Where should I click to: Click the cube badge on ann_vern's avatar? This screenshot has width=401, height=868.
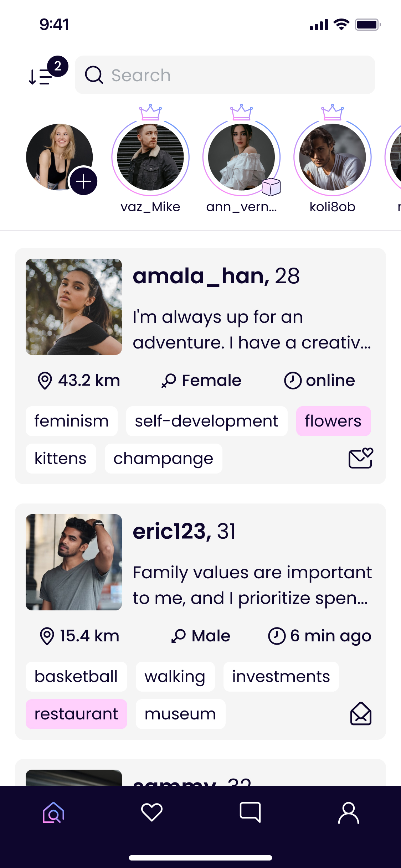tap(271, 187)
